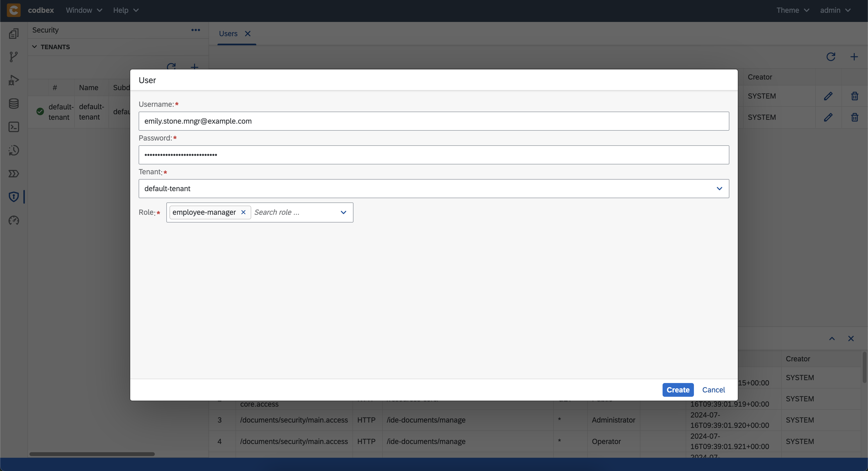
Task: Open the Git branch sidebar icon
Action: [14, 57]
